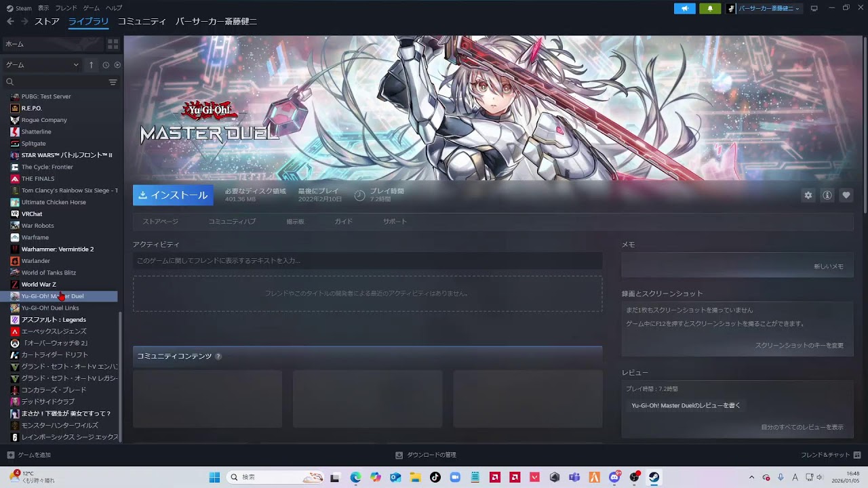Screen dimensions: 868x488
Task: Create a new note with 新しいメモ
Action: pos(829,266)
